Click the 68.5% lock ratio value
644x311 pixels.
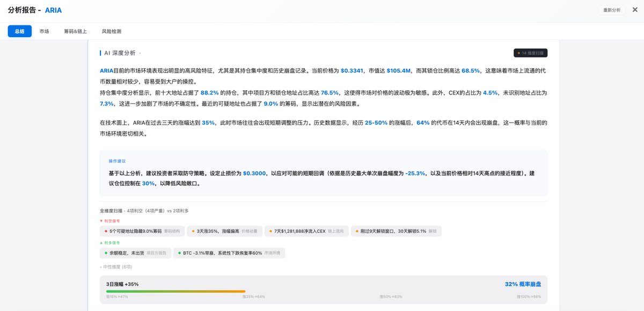[471, 70]
